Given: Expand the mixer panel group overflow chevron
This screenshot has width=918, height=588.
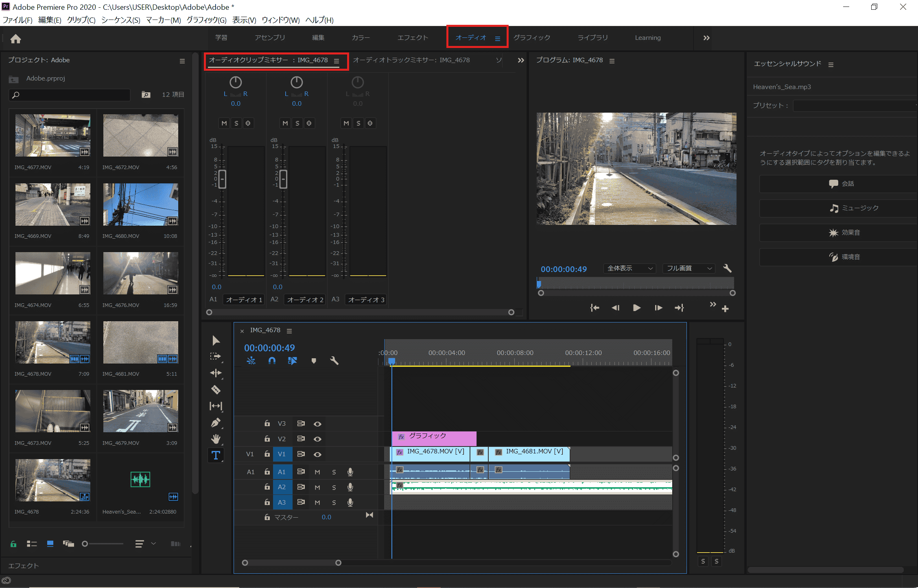Looking at the screenshot, I should 521,60.
